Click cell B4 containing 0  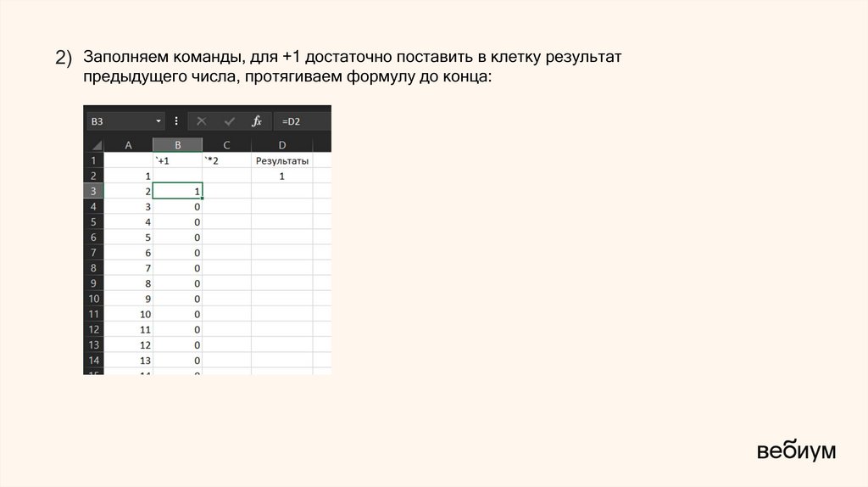point(178,207)
